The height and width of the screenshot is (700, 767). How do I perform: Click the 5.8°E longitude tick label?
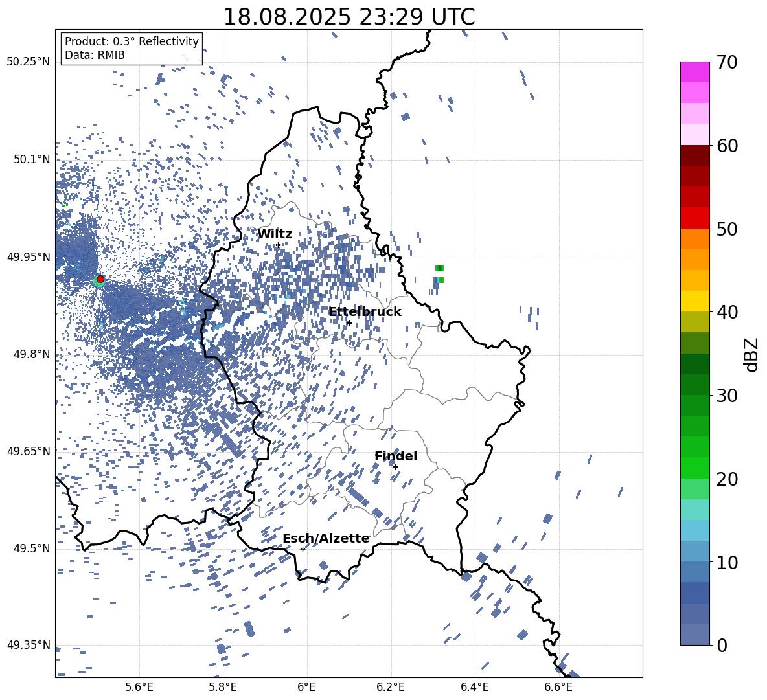[223, 688]
